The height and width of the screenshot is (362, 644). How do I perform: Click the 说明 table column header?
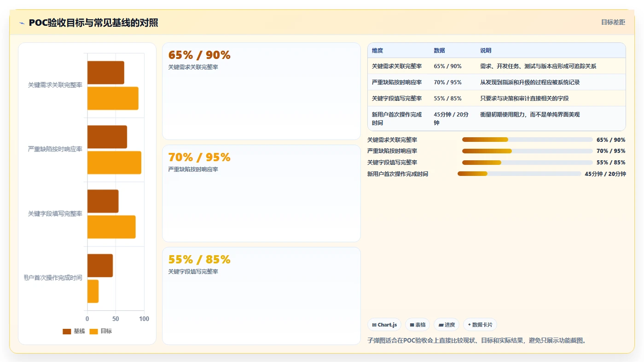(x=486, y=51)
